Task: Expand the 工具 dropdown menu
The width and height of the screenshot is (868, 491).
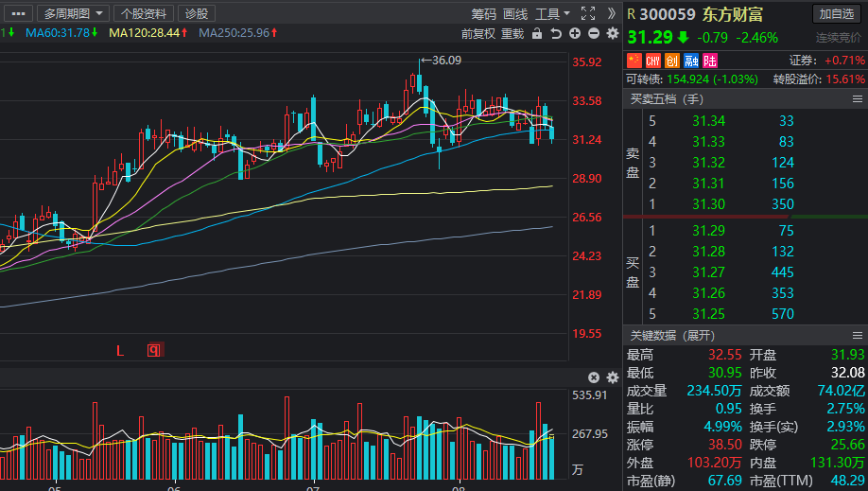Action: (552, 14)
